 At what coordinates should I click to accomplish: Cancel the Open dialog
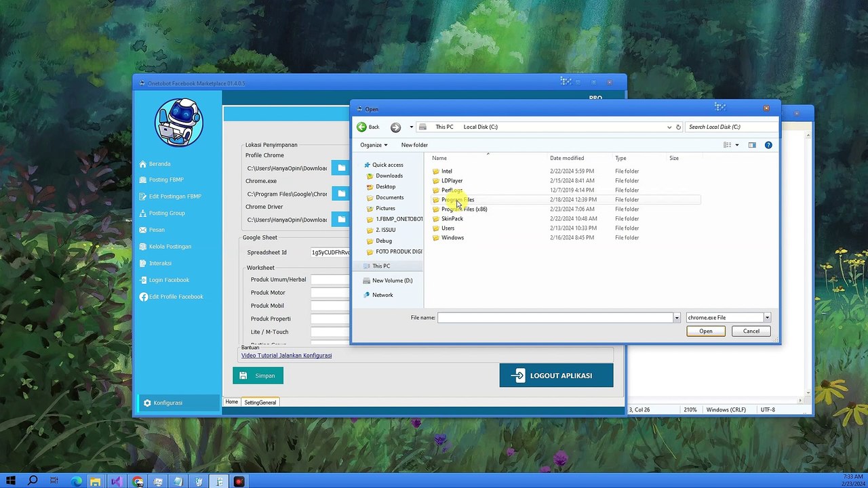coord(751,331)
